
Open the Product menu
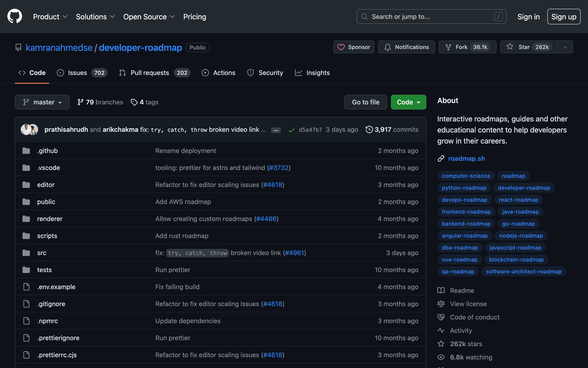tap(50, 17)
